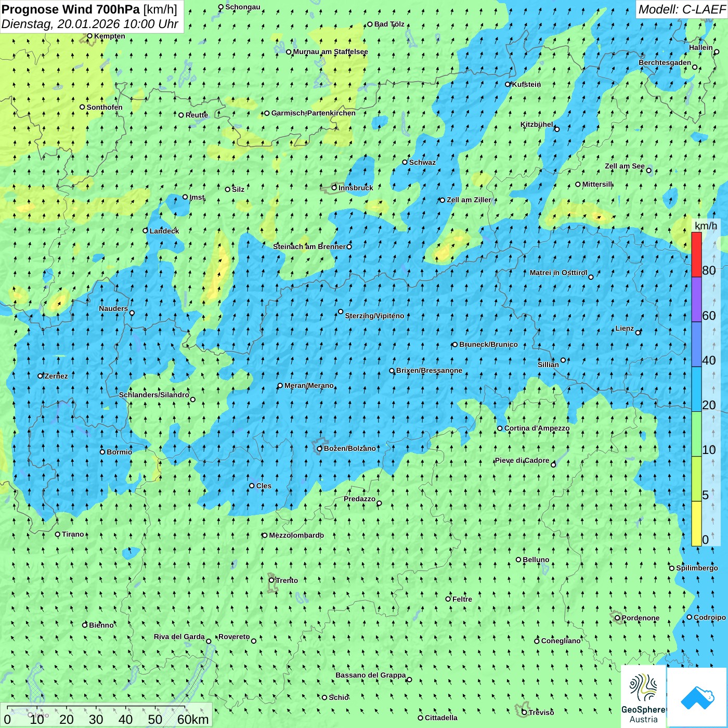Click the Kufstein marker circle
The width and height of the screenshot is (728, 728).
click(508, 84)
